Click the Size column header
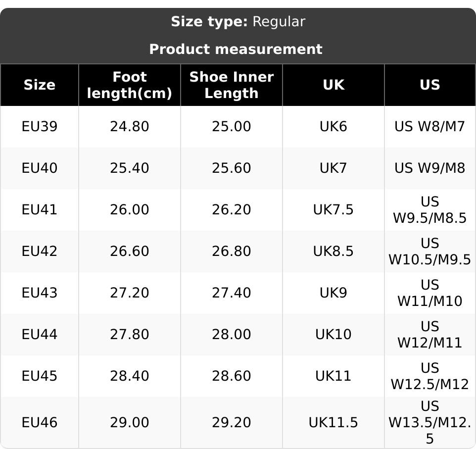476x449 pixels. [40, 85]
